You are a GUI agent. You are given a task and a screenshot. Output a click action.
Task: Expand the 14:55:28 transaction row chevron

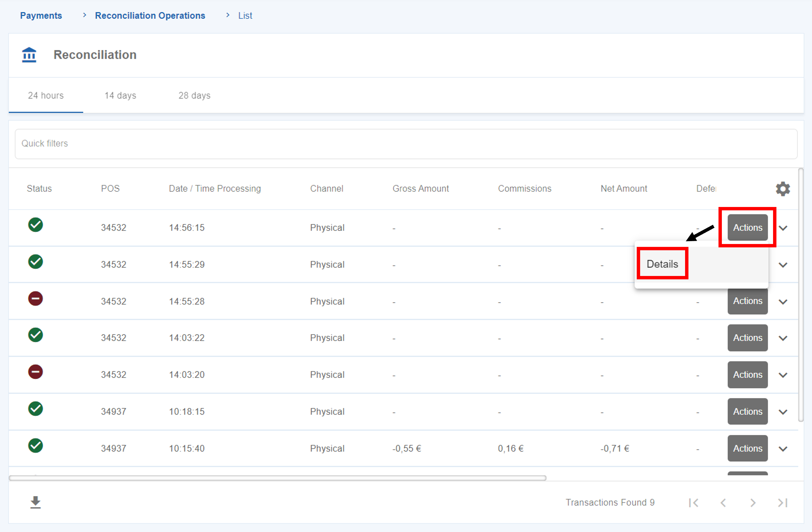click(x=783, y=302)
